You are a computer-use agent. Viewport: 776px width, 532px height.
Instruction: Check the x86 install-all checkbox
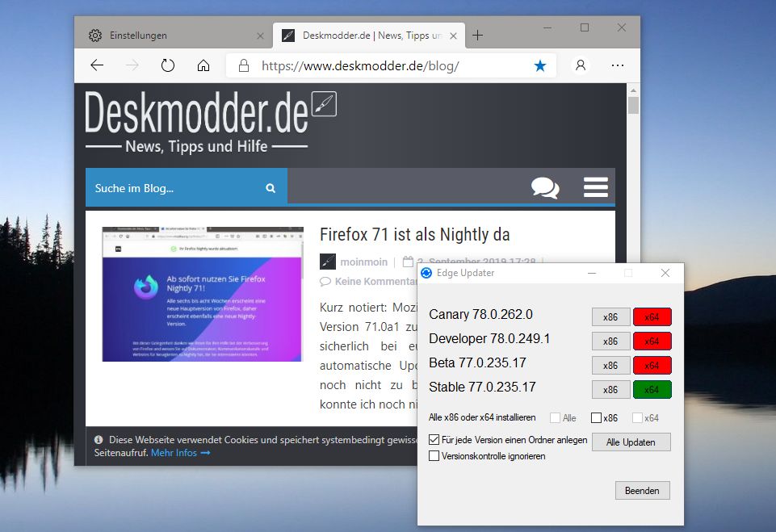tap(597, 418)
